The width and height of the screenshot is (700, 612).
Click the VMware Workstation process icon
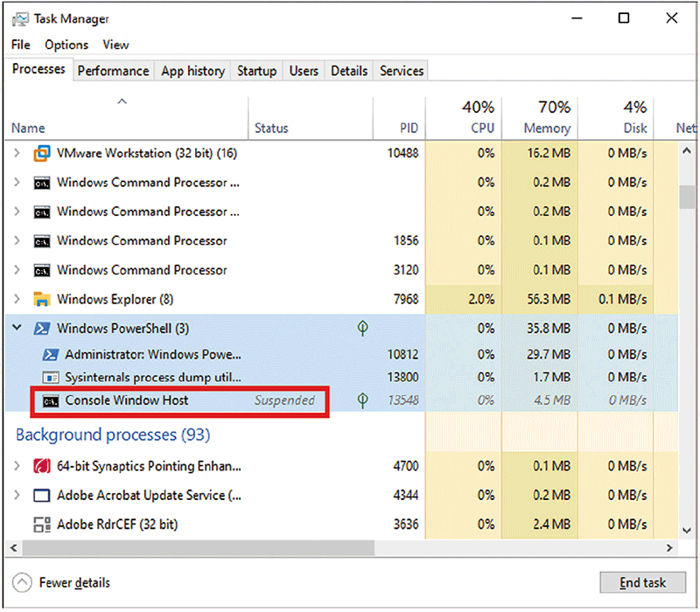[x=41, y=154]
